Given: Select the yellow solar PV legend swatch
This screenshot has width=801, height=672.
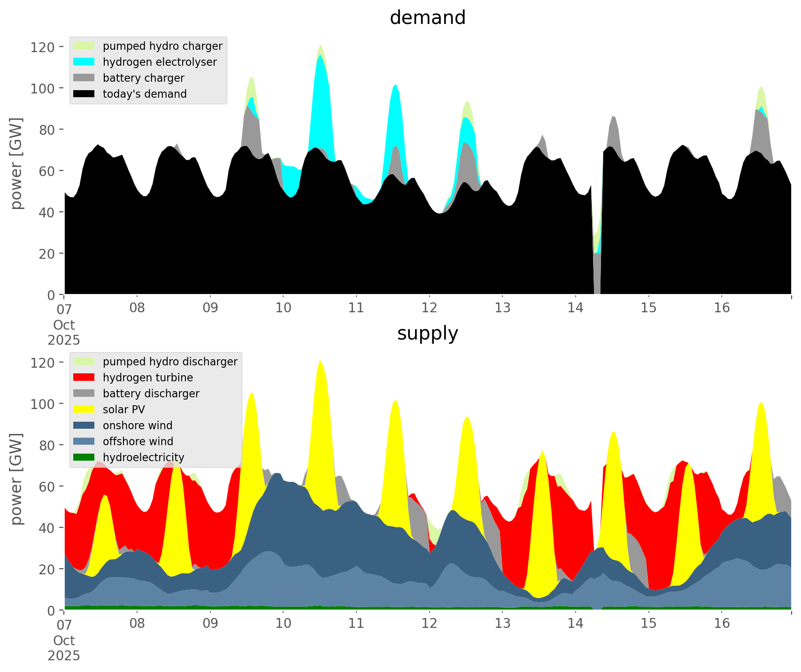Looking at the screenshot, I should (84, 409).
